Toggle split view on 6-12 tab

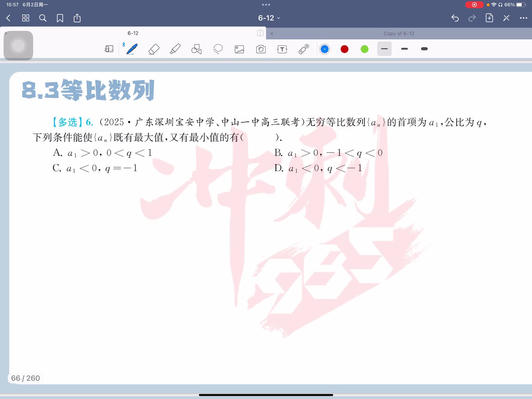click(x=260, y=33)
